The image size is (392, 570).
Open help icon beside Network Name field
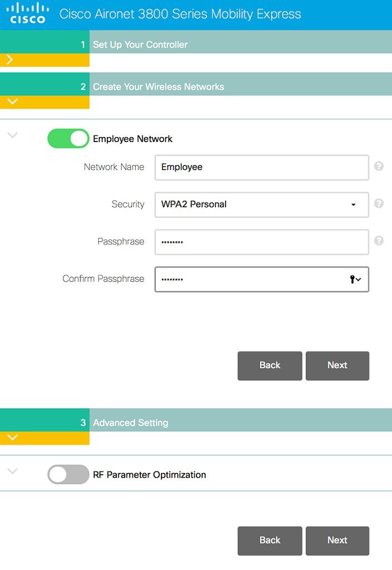click(x=379, y=166)
